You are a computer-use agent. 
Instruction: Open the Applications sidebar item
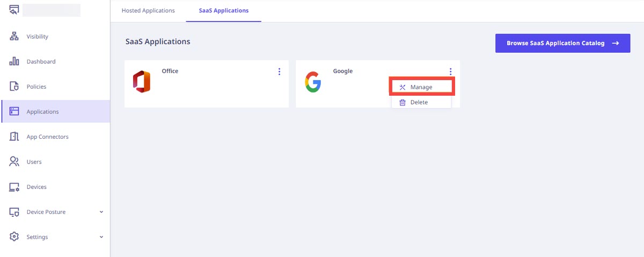[x=56, y=112]
